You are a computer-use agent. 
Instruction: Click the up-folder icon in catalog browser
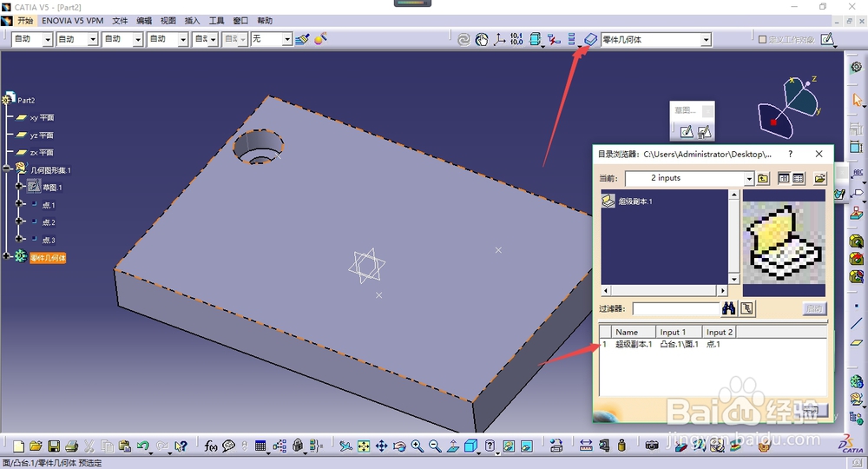tap(763, 178)
